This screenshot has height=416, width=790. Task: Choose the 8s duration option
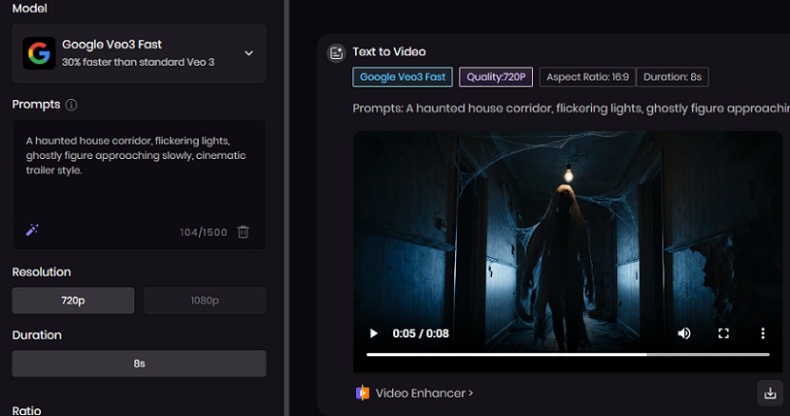139,364
